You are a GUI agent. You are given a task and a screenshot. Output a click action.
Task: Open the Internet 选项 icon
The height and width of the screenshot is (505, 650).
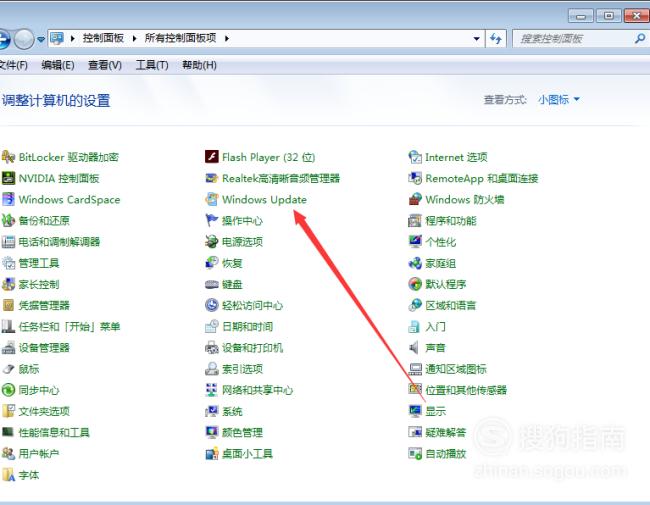pyautogui.click(x=415, y=157)
